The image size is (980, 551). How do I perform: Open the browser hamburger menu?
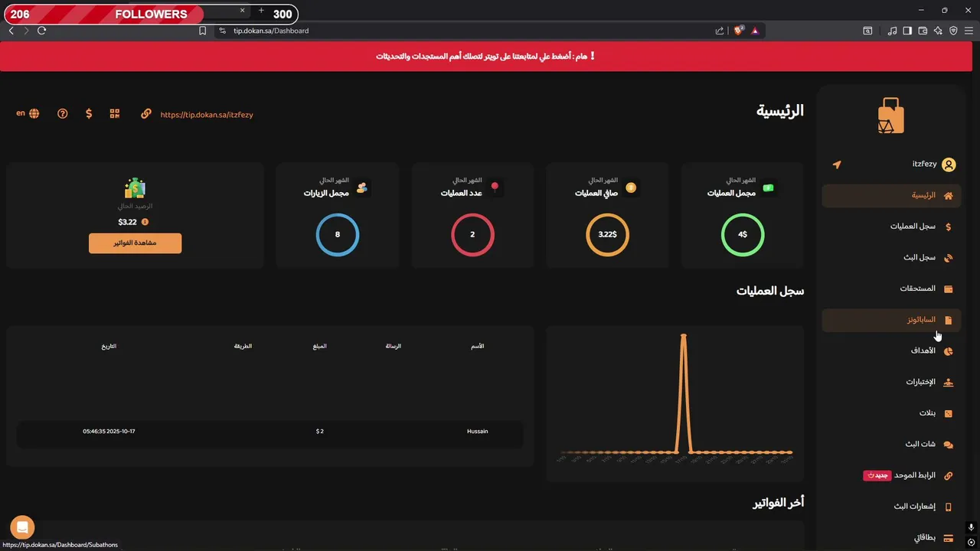coord(969,31)
